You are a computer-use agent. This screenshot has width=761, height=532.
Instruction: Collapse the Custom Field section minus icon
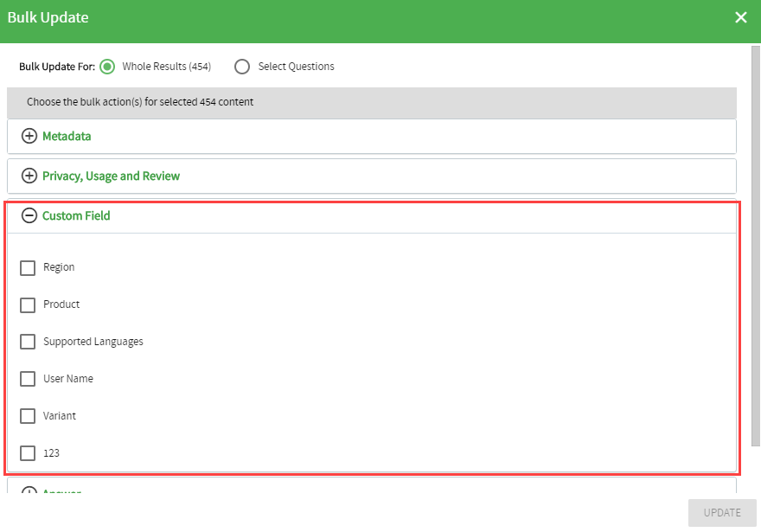tap(29, 215)
